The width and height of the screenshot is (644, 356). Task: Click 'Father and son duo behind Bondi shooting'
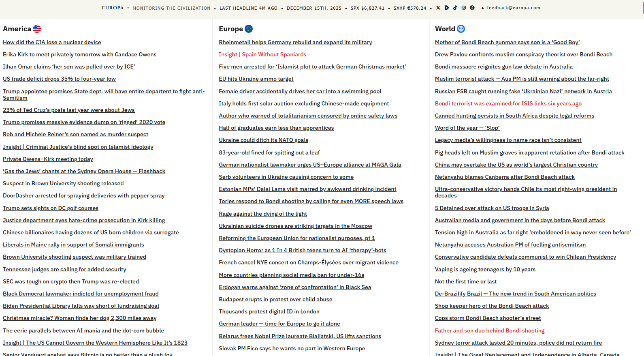tap(489, 330)
